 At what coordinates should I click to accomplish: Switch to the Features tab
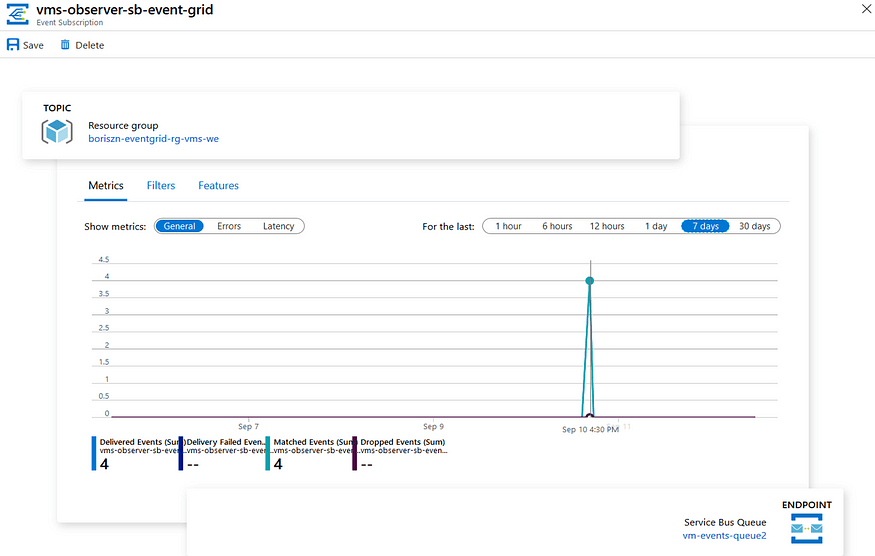pyautogui.click(x=218, y=185)
